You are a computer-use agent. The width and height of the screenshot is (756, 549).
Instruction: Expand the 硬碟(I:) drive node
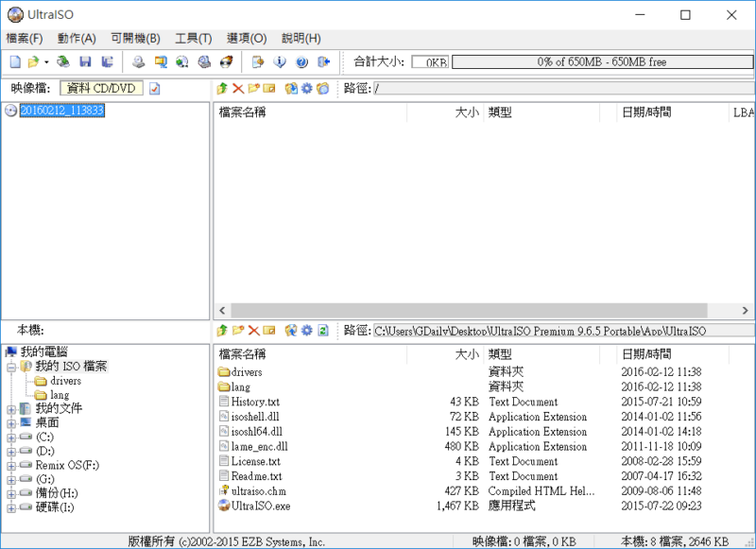pyautogui.click(x=11, y=508)
